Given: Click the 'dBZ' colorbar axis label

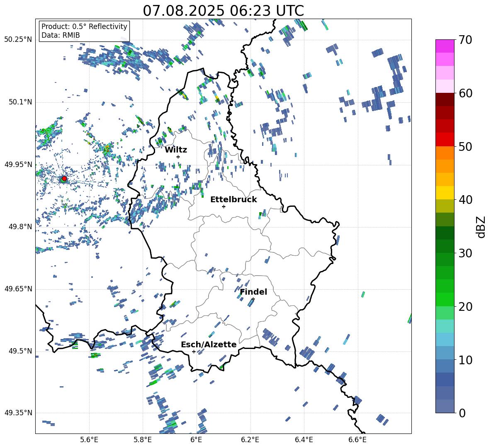Looking at the screenshot, I should pos(481,227).
